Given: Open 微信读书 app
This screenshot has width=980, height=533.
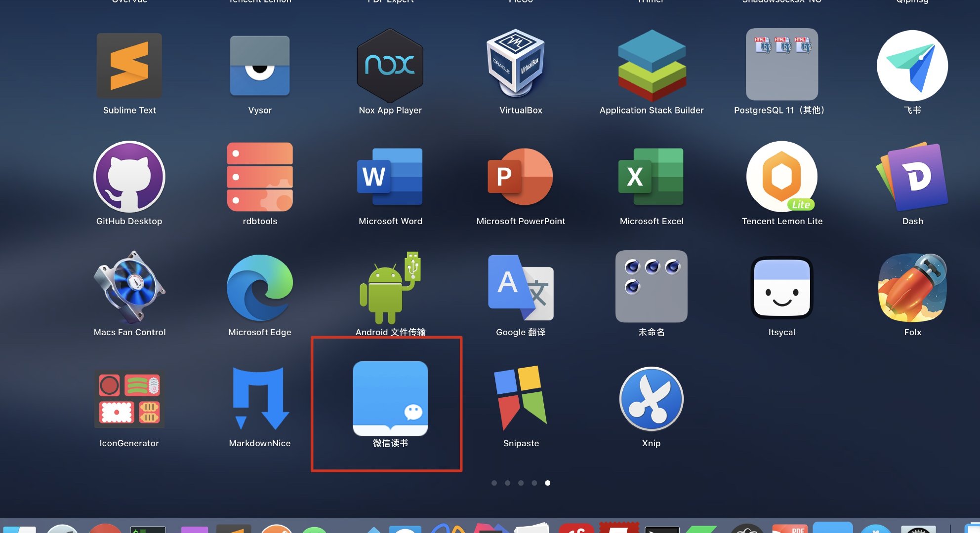Looking at the screenshot, I should pyautogui.click(x=390, y=399).
